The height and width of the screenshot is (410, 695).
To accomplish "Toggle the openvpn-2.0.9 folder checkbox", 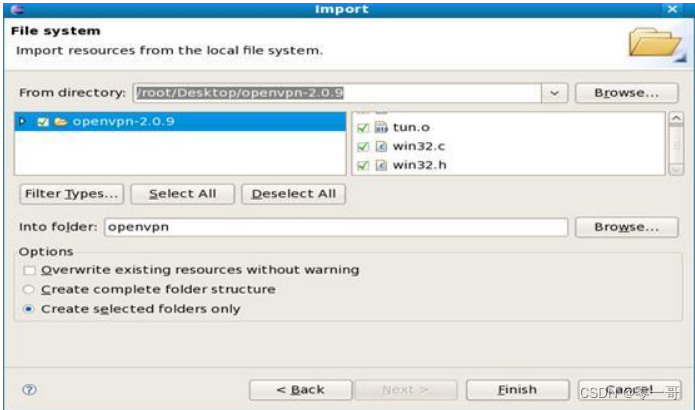I will (43, 121).
